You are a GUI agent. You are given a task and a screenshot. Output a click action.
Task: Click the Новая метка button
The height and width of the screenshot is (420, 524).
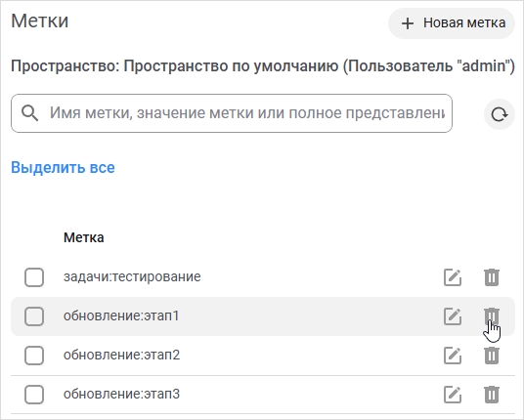[x=451, y=23]
